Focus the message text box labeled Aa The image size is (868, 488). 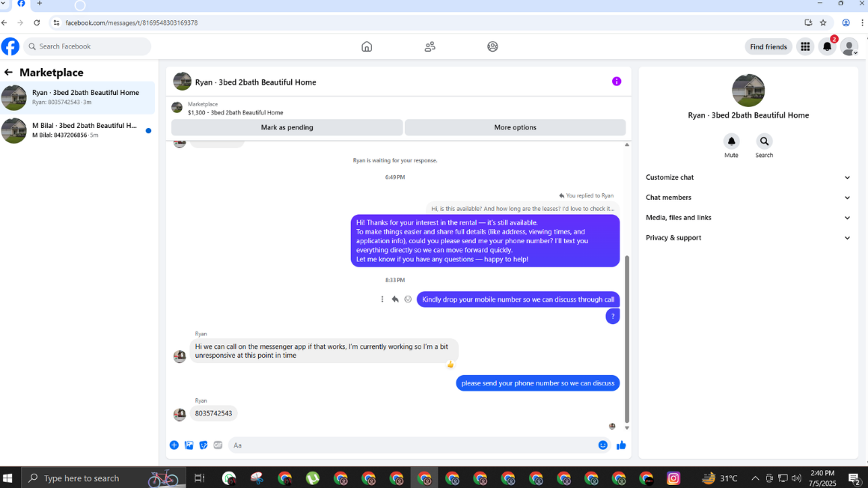coord(412,445)
